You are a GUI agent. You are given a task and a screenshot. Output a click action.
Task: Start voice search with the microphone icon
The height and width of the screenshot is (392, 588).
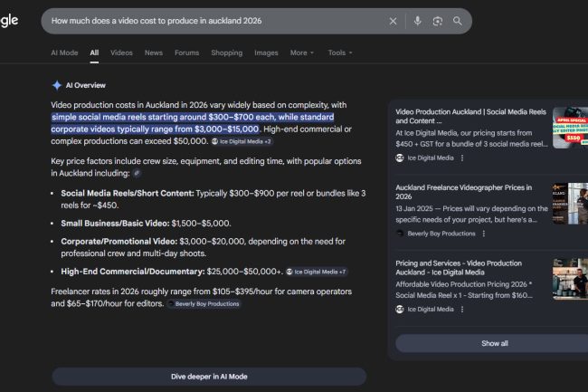[417, 21]
